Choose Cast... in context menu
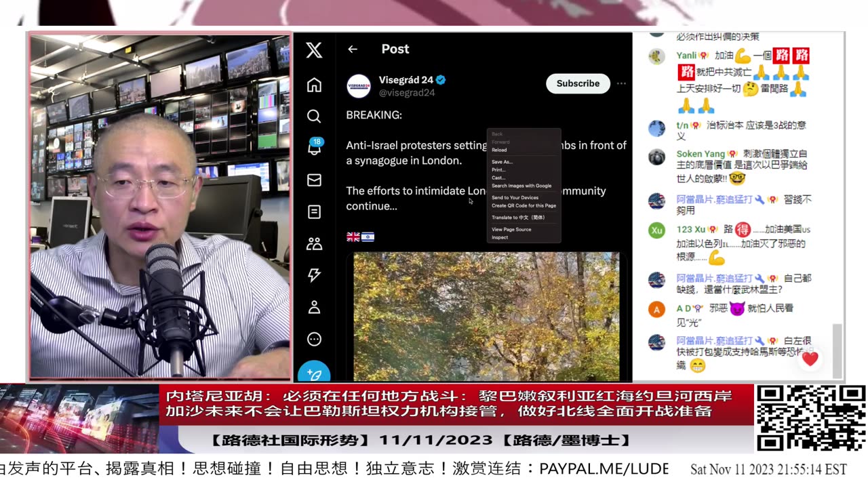The width and height of the screenshot is (868, 488). [x=498, y=178]
